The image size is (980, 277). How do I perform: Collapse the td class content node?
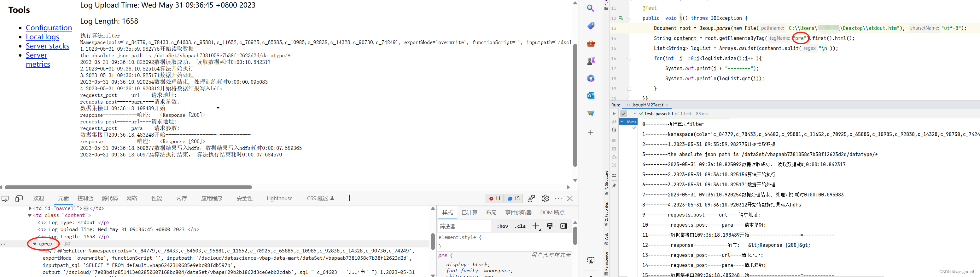[x=30, y=215]
